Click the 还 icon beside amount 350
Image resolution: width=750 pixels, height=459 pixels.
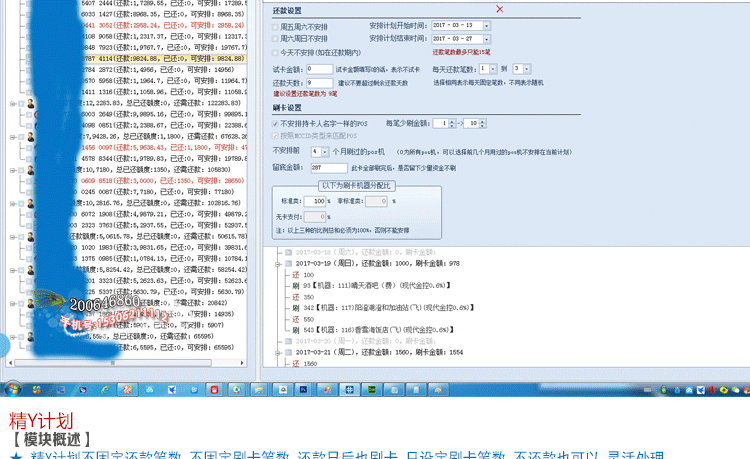pos(294,297)
